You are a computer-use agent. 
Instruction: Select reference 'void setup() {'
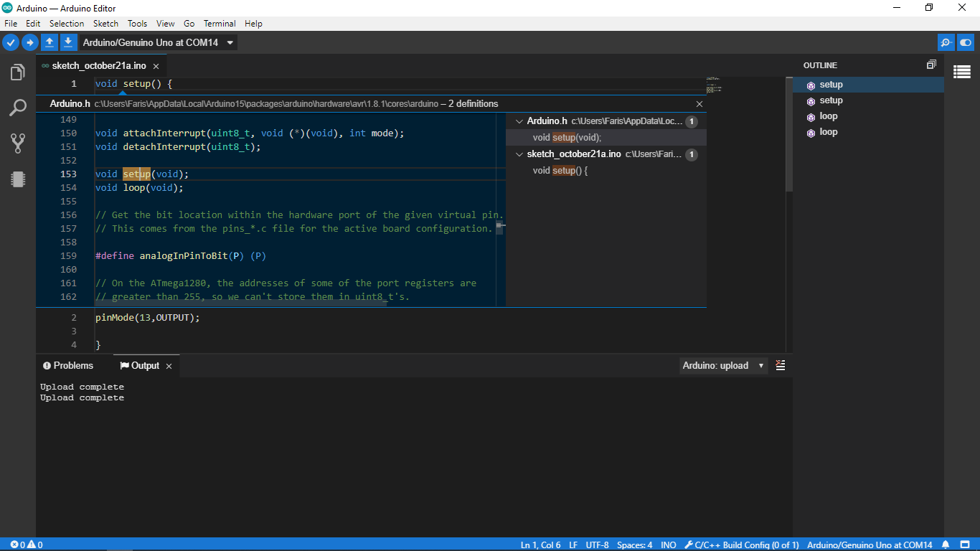coord(606,171)
